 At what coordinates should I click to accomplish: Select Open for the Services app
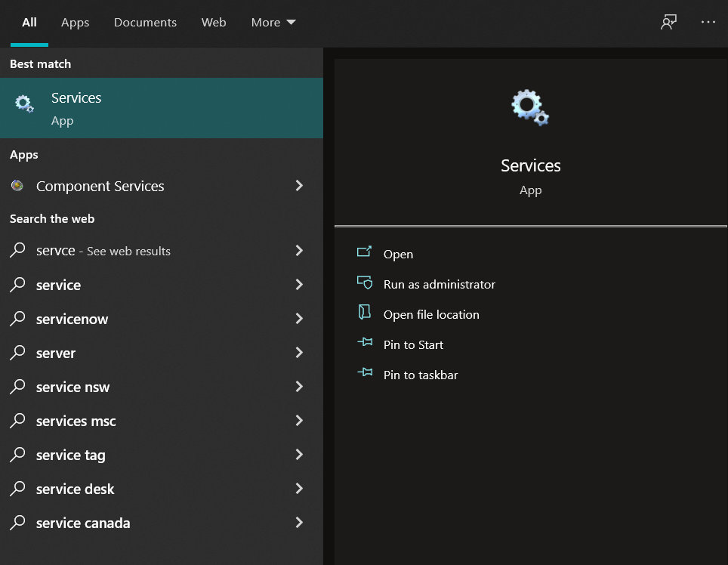(x=398, y=255)
